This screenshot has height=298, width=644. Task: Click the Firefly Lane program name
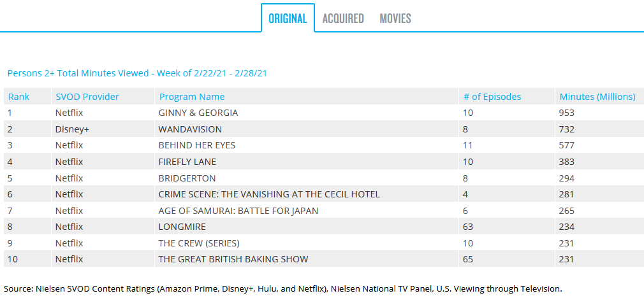click(187, 162)
